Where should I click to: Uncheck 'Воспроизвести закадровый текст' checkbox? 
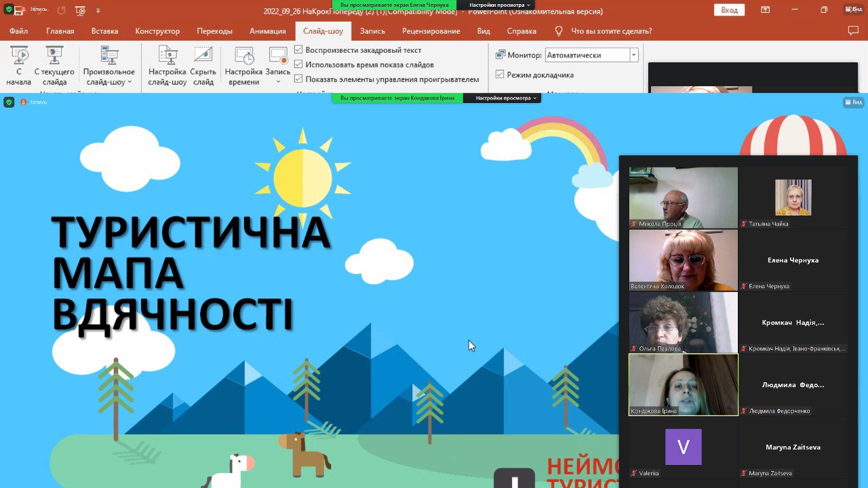click(298, 50)
